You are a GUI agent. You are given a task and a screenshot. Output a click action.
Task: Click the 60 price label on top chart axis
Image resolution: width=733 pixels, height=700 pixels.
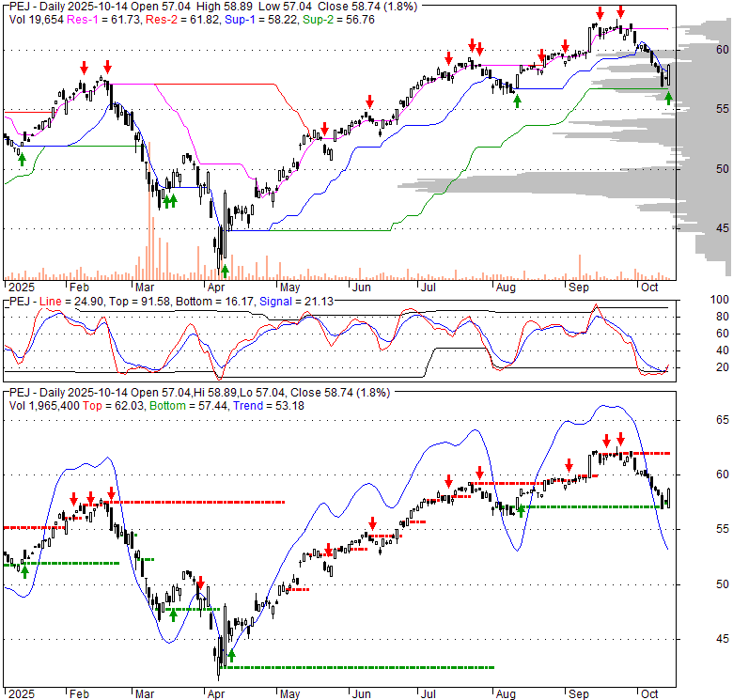coord(723,50)
